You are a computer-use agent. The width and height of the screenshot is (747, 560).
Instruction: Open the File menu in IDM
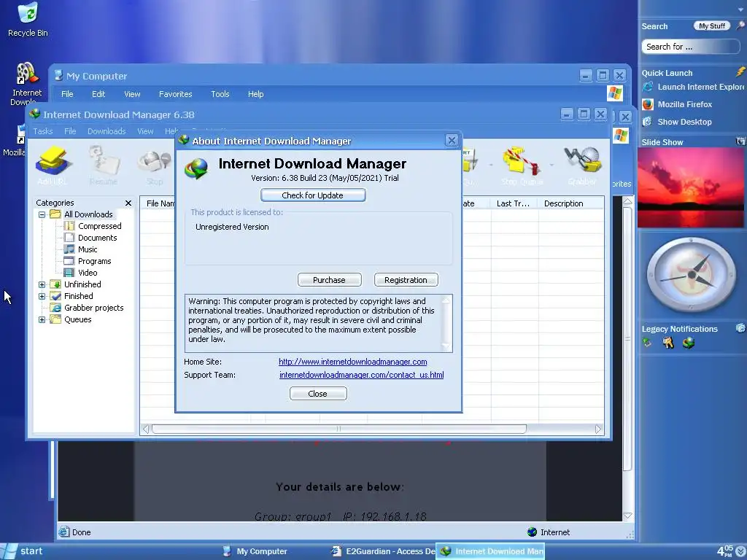(70, 131)
